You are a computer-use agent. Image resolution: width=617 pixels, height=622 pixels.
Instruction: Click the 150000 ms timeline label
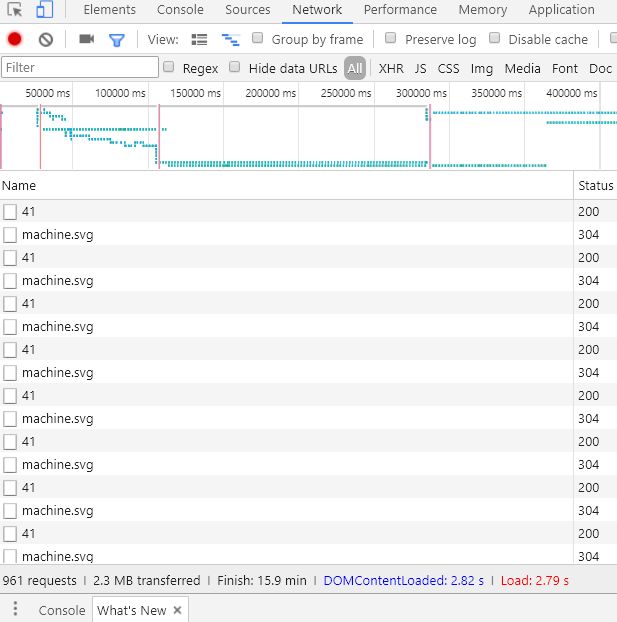195,93
